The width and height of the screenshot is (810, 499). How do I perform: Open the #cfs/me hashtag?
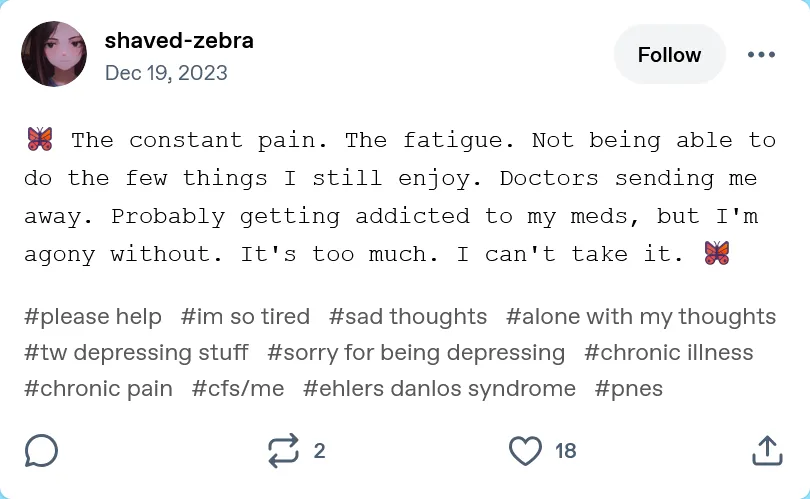[x=238, y=388]
